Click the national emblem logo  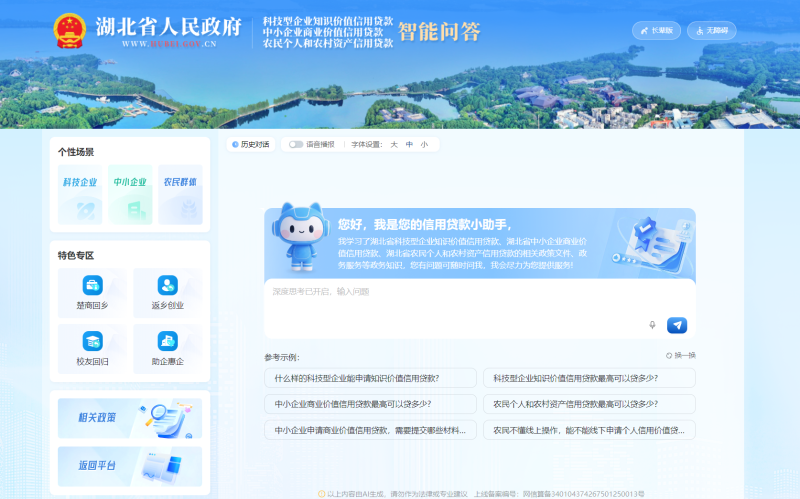tap(70, 31)
